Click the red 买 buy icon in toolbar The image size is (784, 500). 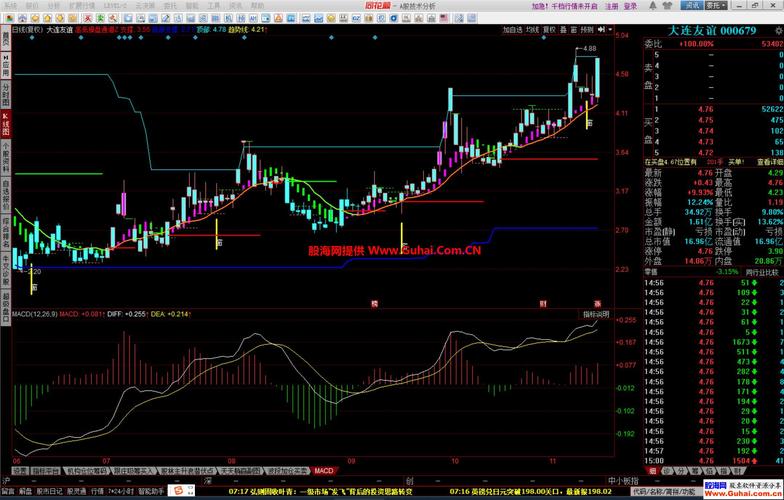88,18
